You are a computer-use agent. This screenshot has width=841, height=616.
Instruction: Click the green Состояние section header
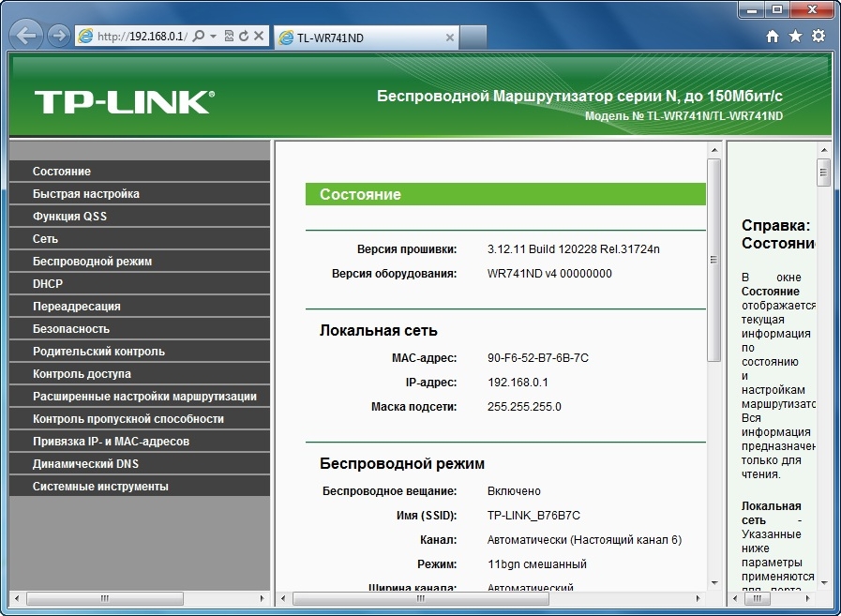505,194
